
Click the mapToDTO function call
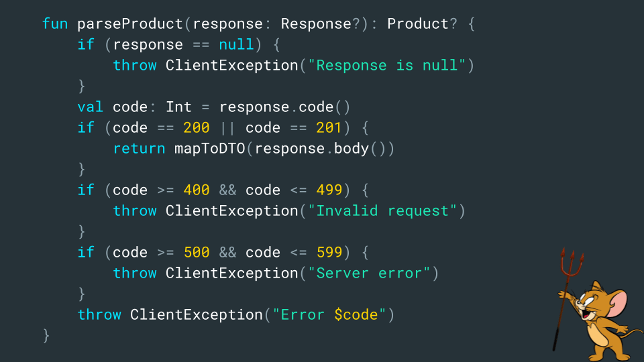click(x=210, y=149)
